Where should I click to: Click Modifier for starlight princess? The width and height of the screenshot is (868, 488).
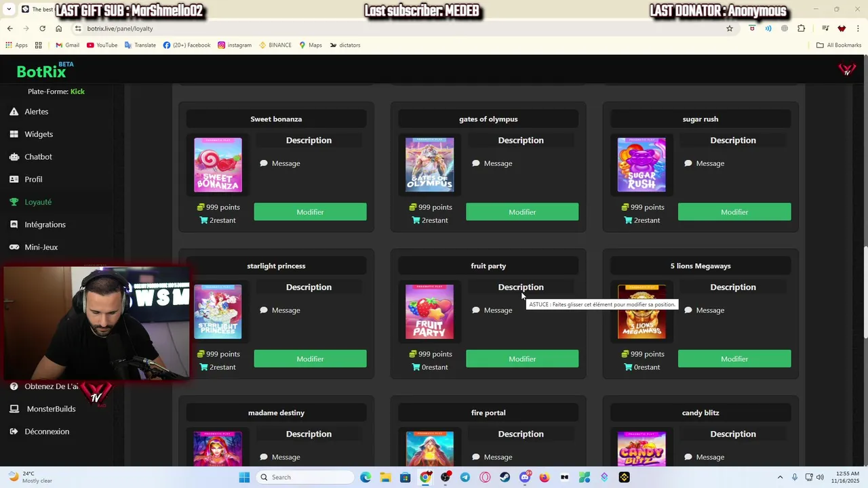(310, 359)
